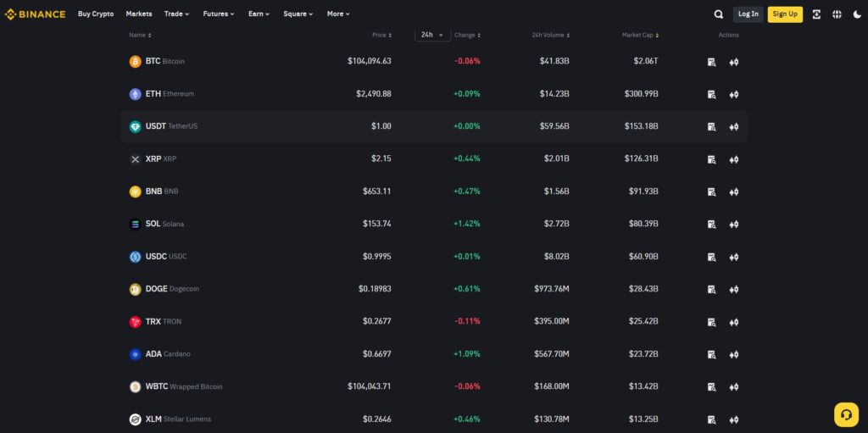
Task: Click the USDC market cap $60.90B
Action: coord(643,257)
